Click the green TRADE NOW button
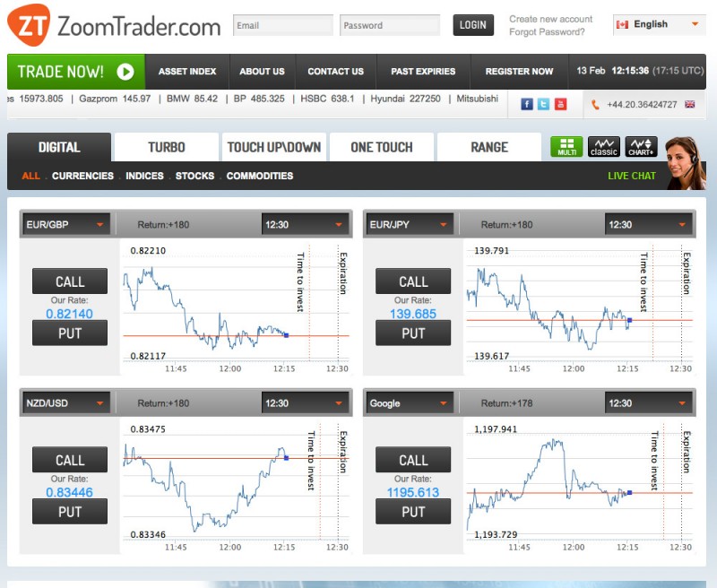 [72, 71]
